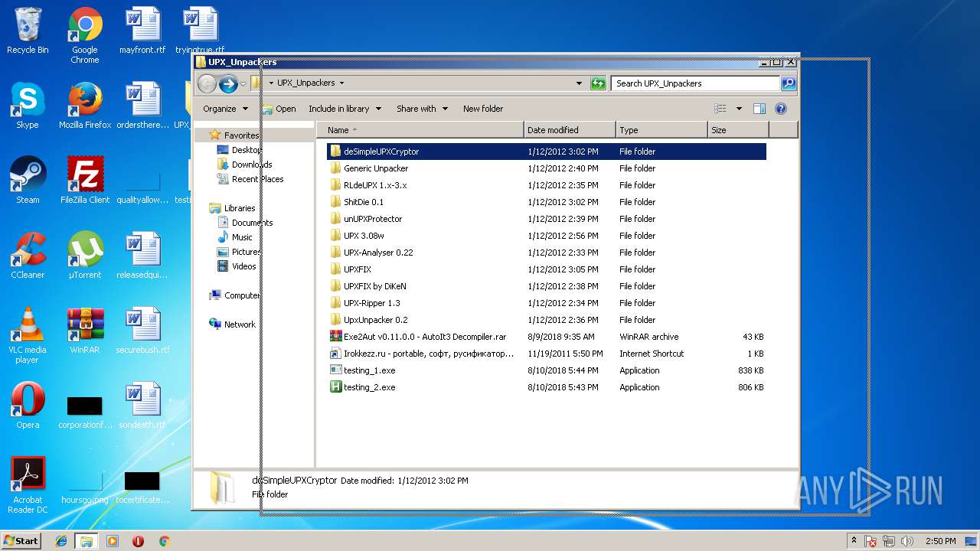The height and width of the screenshot is (551, 980).
Task: Select UPXFIX by DiKeN folder
Action: (x=547, y=286)
